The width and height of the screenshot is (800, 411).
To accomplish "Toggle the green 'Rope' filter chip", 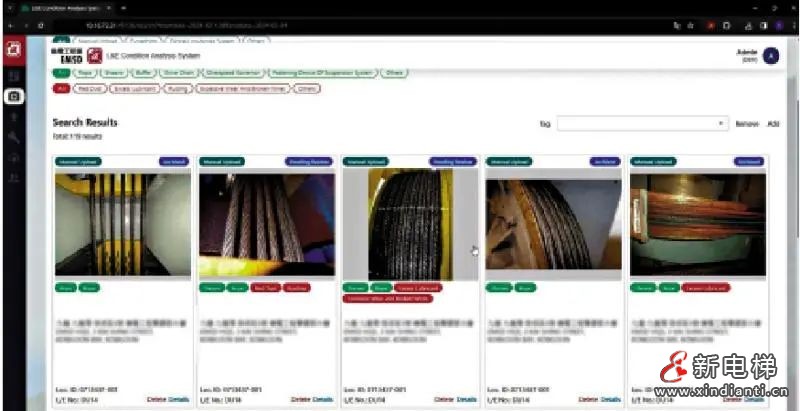I will pos(84,73).
